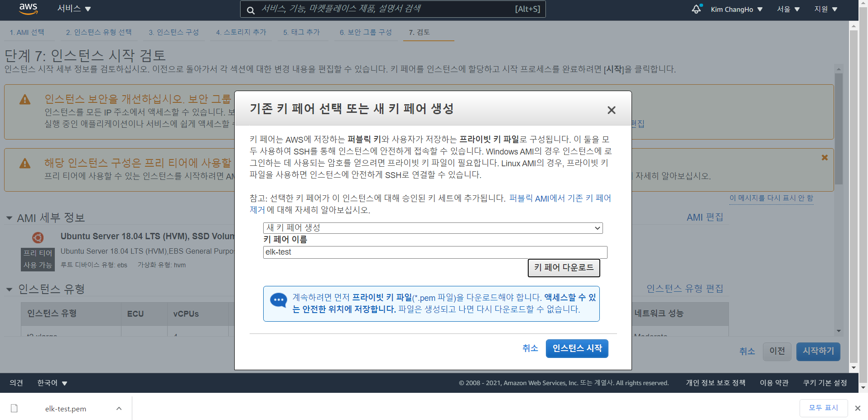Go to step 6. 보안 그룹 구성 tab
868x420 pixels.
pos(366,32)
